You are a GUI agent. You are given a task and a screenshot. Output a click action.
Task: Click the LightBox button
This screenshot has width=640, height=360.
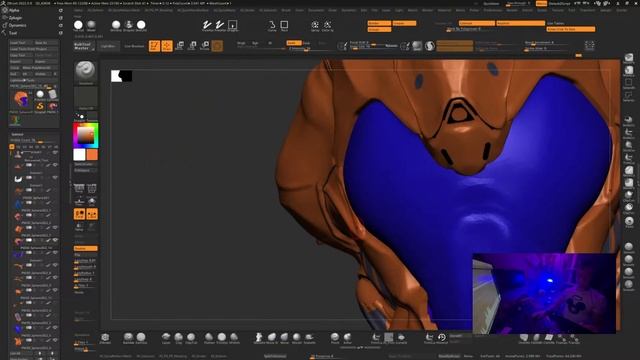[x=109, y=46]
